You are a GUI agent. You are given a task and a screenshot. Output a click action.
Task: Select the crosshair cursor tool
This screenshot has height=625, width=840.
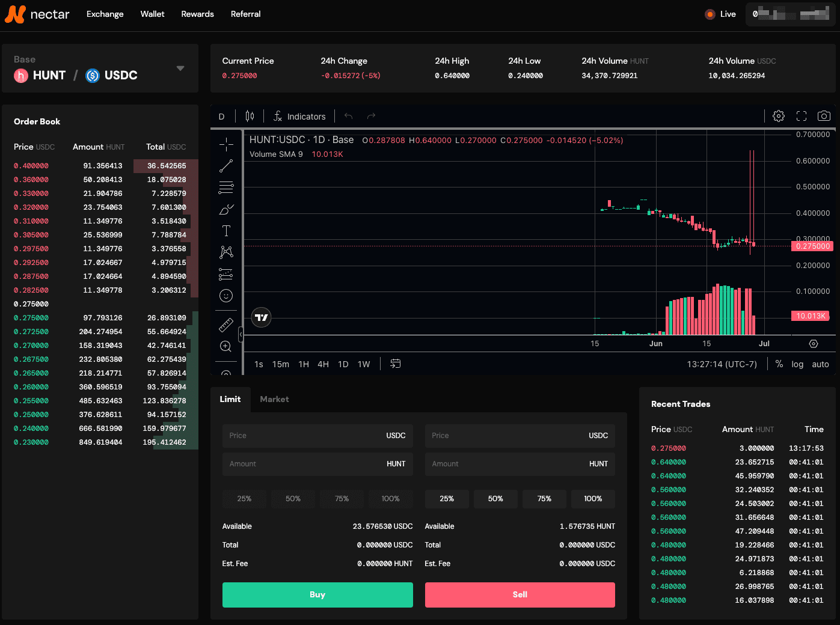click(x=226, y=144)
